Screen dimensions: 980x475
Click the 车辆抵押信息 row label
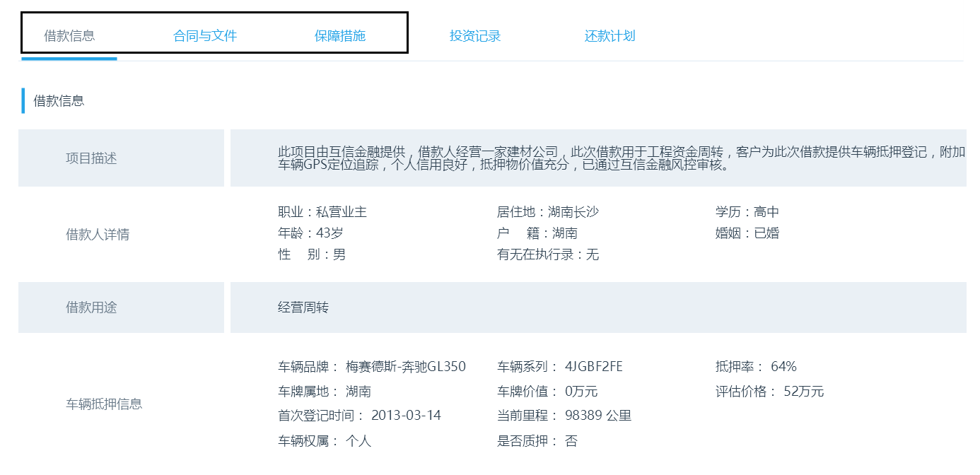point(104,404)
